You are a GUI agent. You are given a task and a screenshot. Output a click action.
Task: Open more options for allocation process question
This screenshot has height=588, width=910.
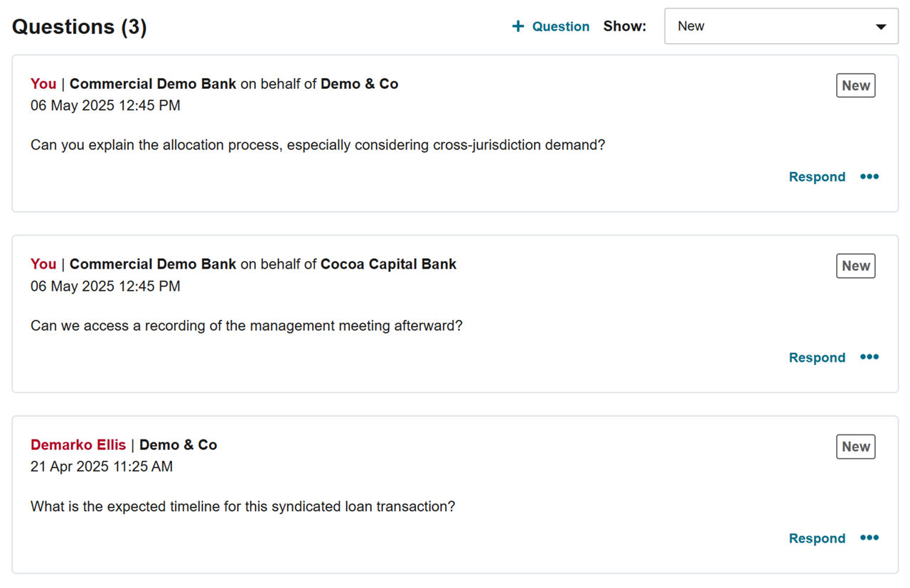pos(869,176)
